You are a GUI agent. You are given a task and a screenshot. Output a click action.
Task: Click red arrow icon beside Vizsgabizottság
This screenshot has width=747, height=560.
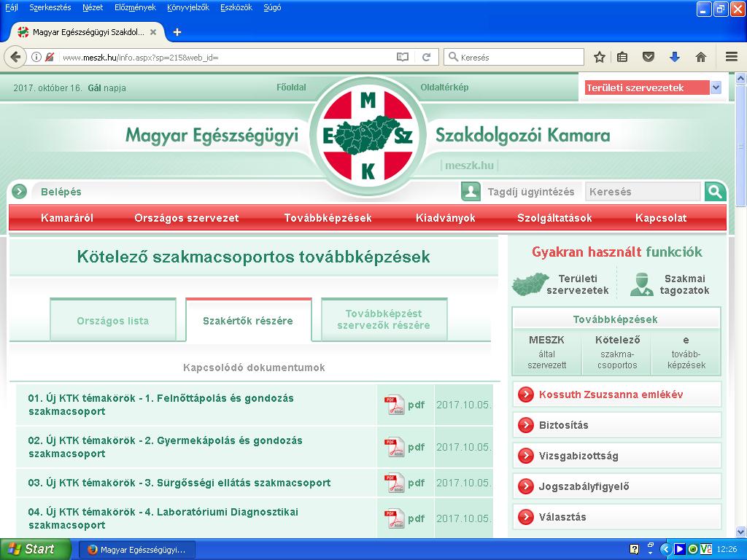tap(525, 456)
